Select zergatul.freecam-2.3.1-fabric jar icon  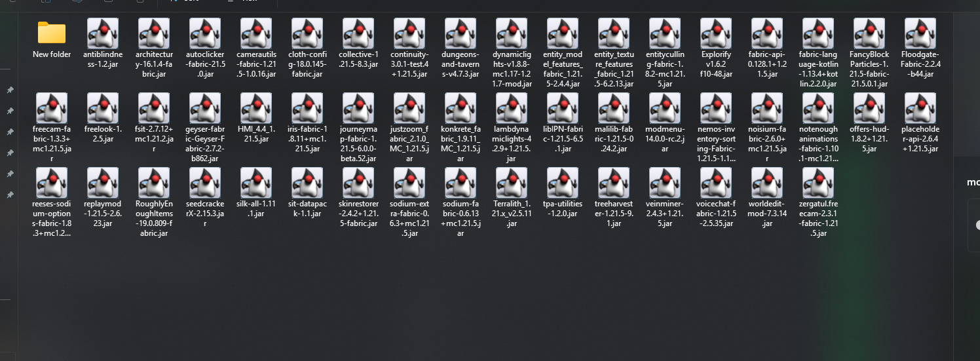[x=818, y=183]
